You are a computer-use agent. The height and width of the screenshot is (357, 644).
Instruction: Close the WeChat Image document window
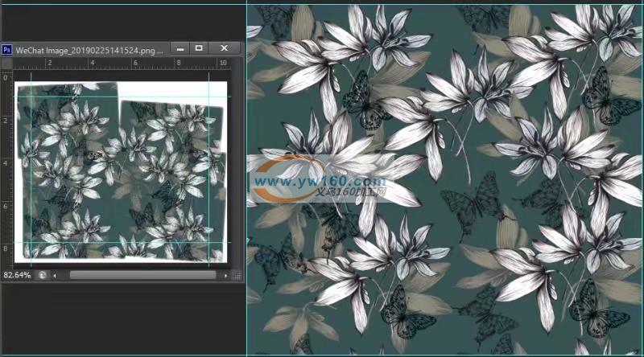coord(224,48)
